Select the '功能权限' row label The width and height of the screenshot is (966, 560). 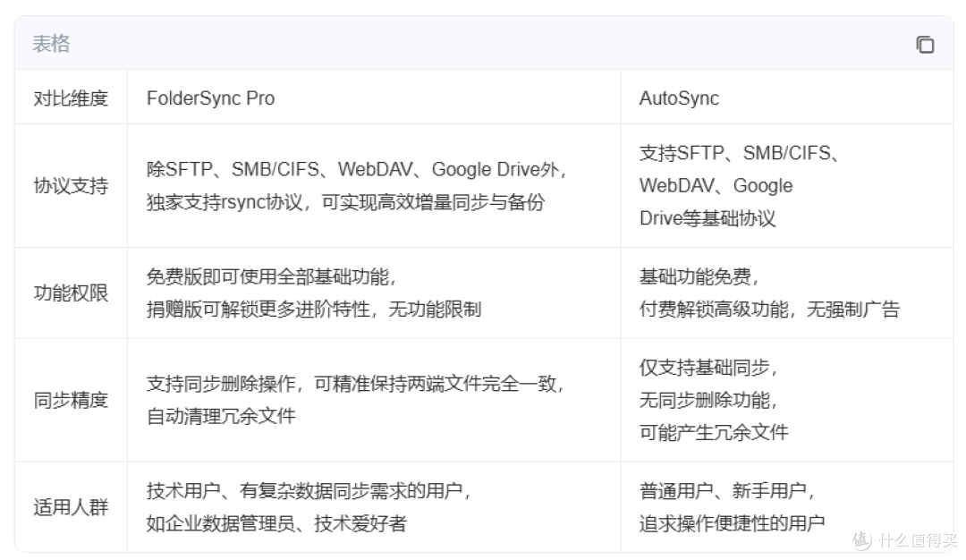pyautogui.click(x=71, y=293)
